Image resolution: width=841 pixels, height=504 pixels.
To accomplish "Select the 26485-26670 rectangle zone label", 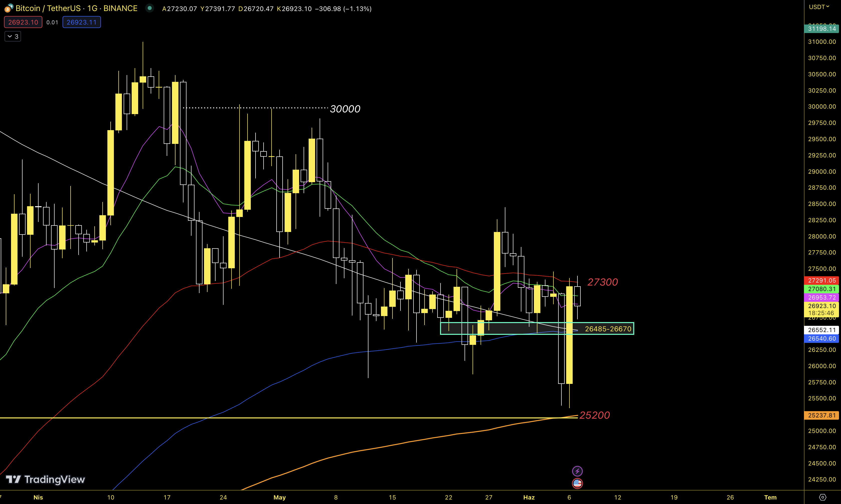I will [x=608, y=329].
